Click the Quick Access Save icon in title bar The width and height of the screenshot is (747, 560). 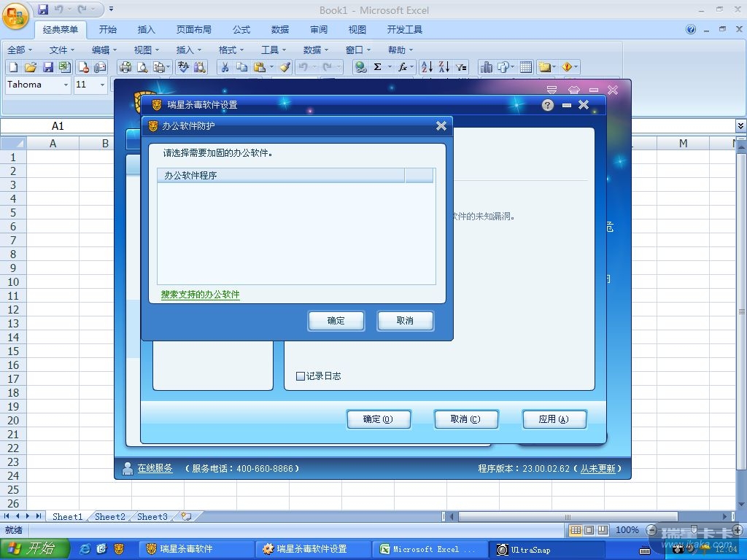point(43,9)
